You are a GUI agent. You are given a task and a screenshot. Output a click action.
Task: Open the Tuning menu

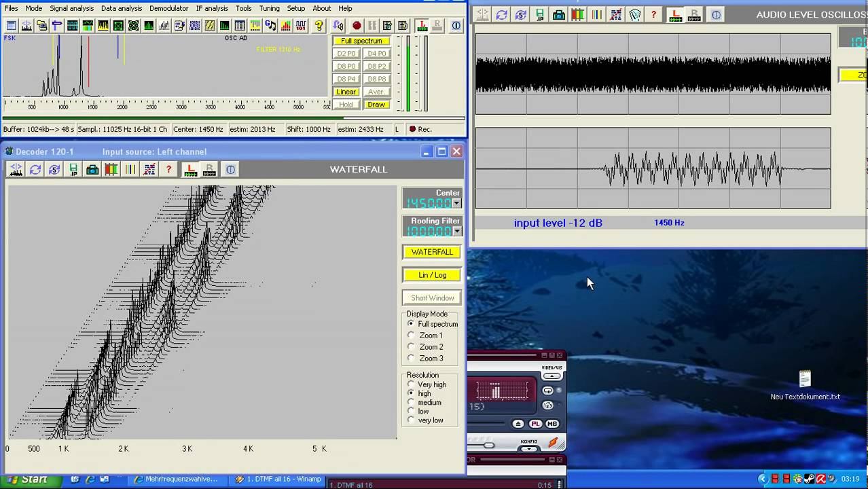(x=269, y=8)
